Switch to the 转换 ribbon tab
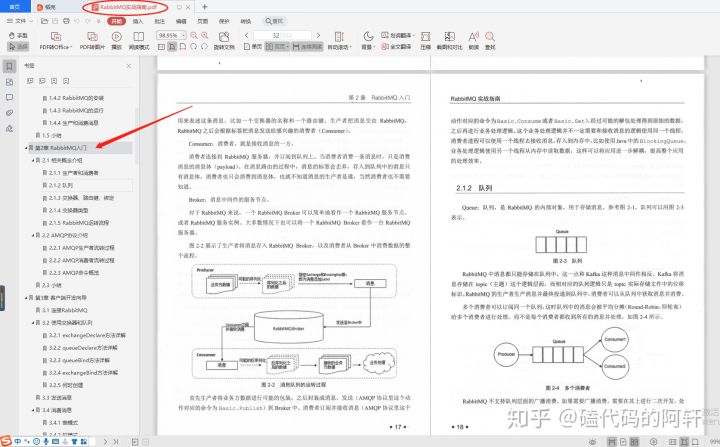 [x=246, y=21]
